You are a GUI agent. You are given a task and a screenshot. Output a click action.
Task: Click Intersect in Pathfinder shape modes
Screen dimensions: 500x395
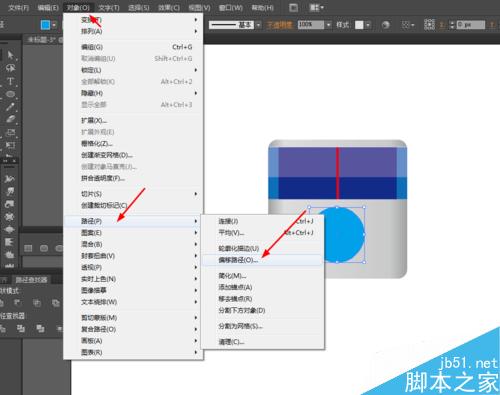click(37, 303)
